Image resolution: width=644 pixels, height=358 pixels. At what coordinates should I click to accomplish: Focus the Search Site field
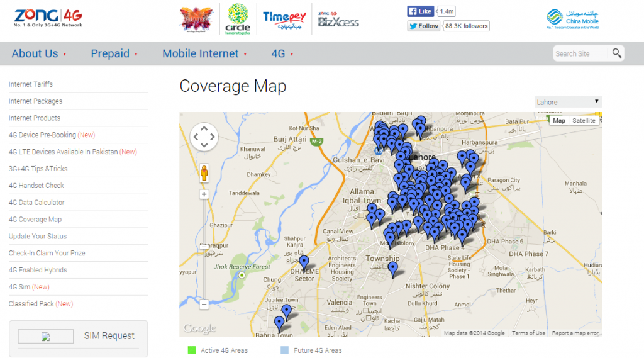(x=580, y=53)
